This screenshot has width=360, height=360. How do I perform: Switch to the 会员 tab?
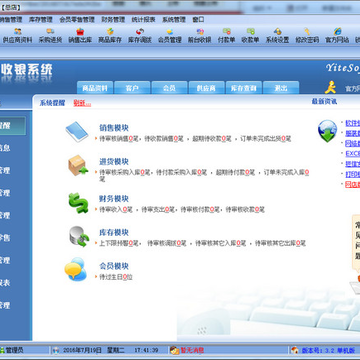169,88
